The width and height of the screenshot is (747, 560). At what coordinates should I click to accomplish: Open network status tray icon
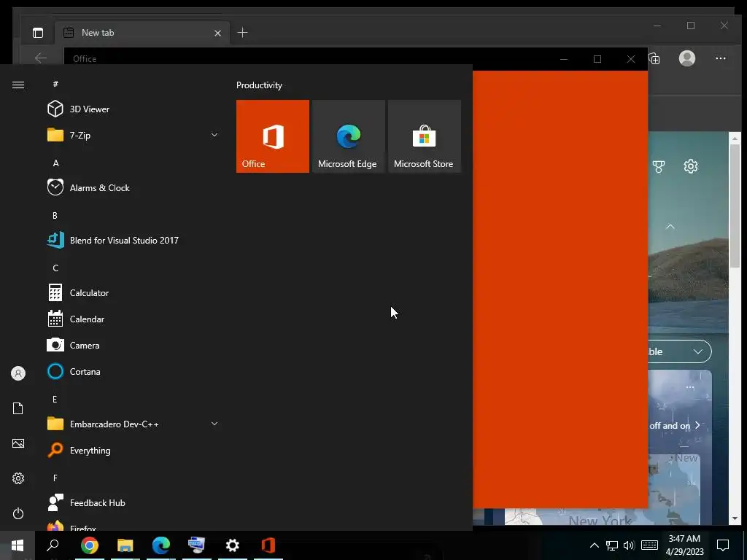pyautogui.click(x=612, y=545)
